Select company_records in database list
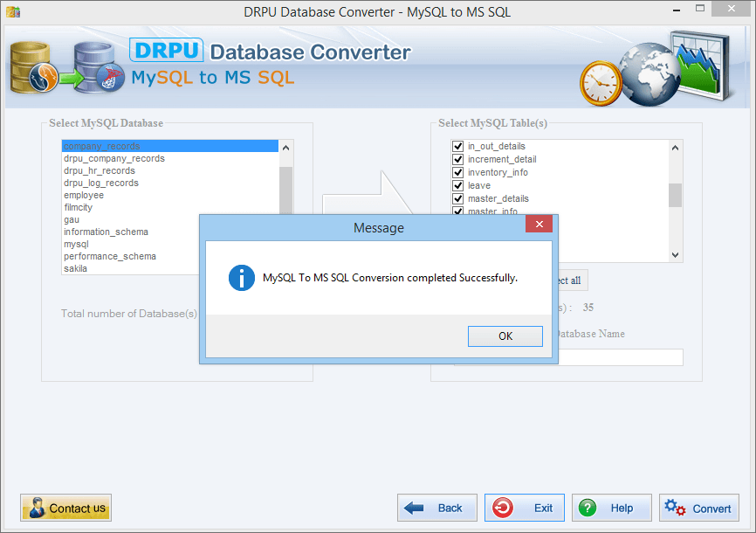 click(170, 146)
